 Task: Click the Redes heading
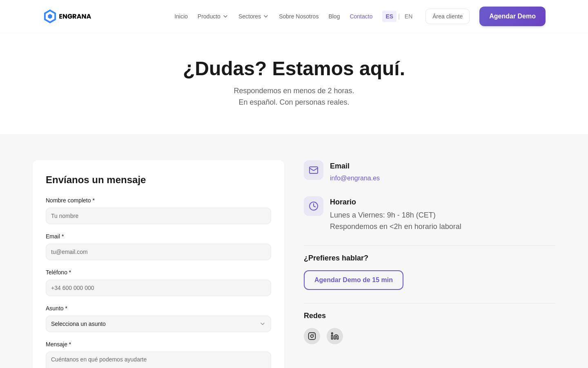315,316
